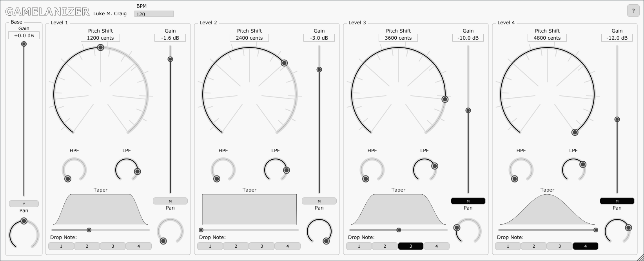Toggle Drop Note 2 in Level 2
644x261 pixels.
[x=236, y=246]
